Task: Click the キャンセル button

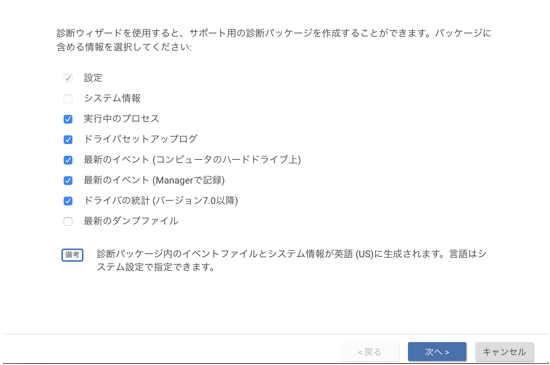Action: coord(504,352)
